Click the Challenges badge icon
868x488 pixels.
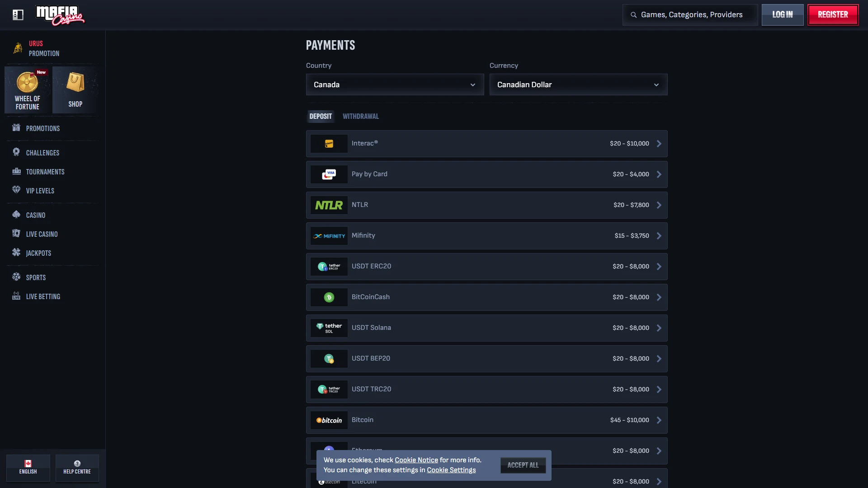click(16, 152)
